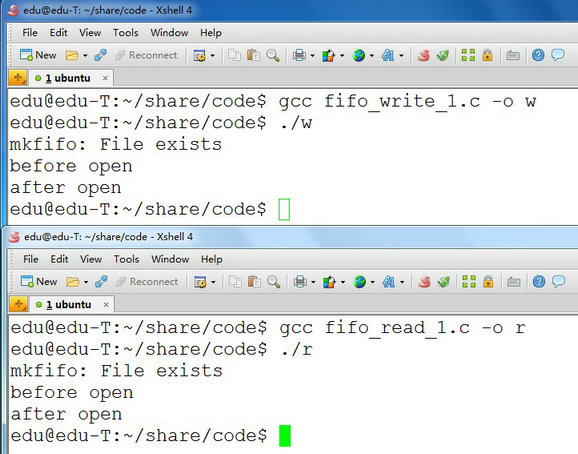Image resolution: width=578 pixels, height=454 pixels.
Task: Click the globe encoding icon in top window
Action: 359,56
